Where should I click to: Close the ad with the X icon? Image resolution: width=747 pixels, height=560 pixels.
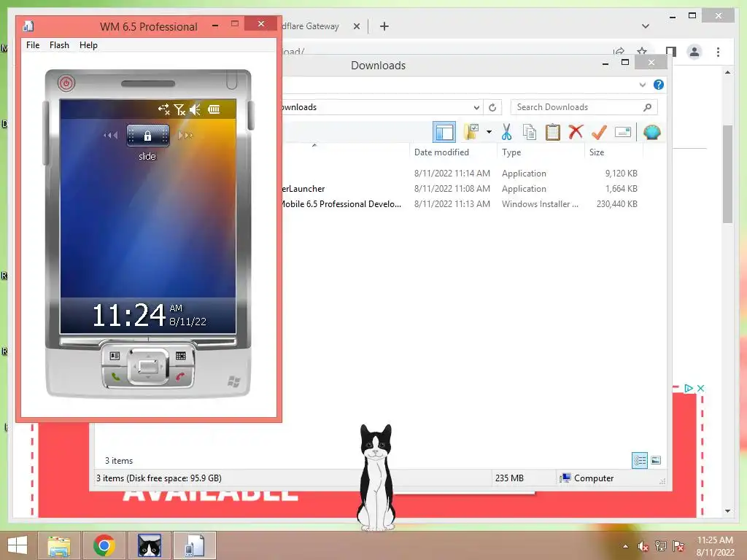(x=700, y=388)
